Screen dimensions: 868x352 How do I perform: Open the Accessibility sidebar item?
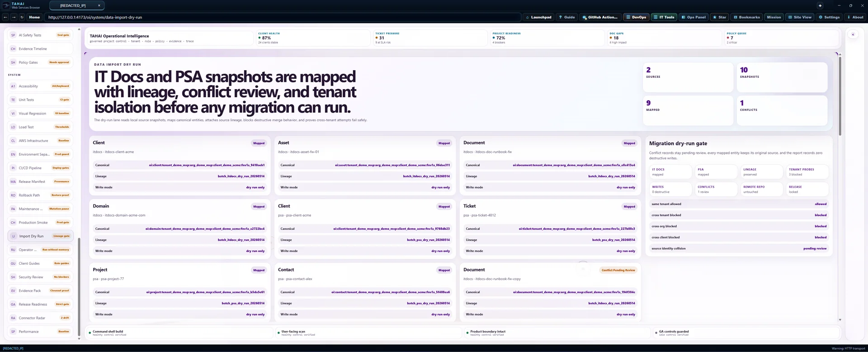(x=40, y=86)
